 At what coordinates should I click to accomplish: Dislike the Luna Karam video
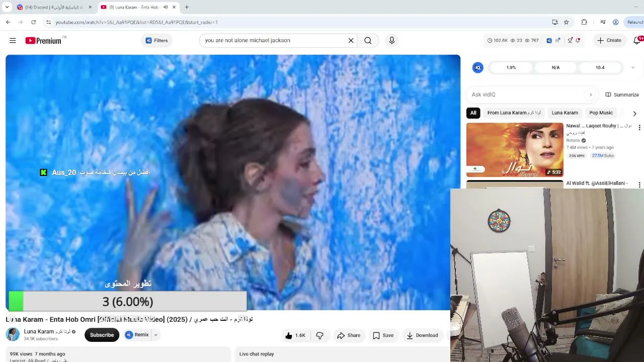point(319,335)
